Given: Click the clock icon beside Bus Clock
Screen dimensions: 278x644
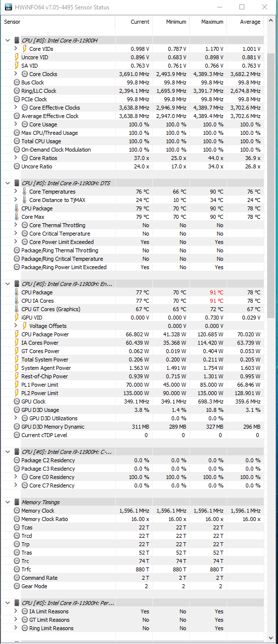Looking at the screenshot, I should click(17, 82).
